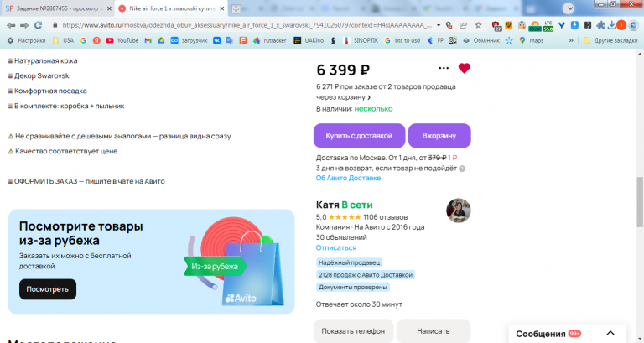The height and width of the screenshot is (343, 644).
Task: Open the Обмінник bookmark
Action: [481, 40]
